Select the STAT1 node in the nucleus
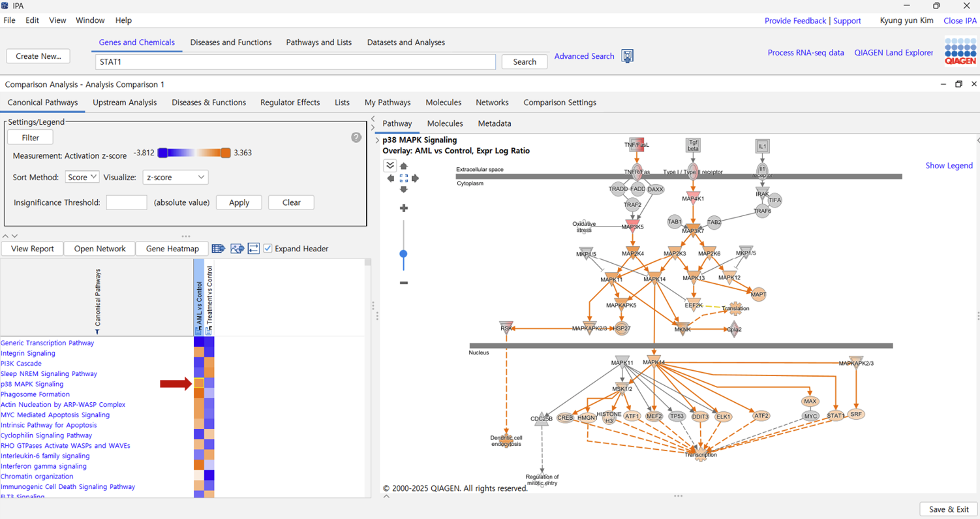This screenshot has height=519, width=980. (836, 415)
